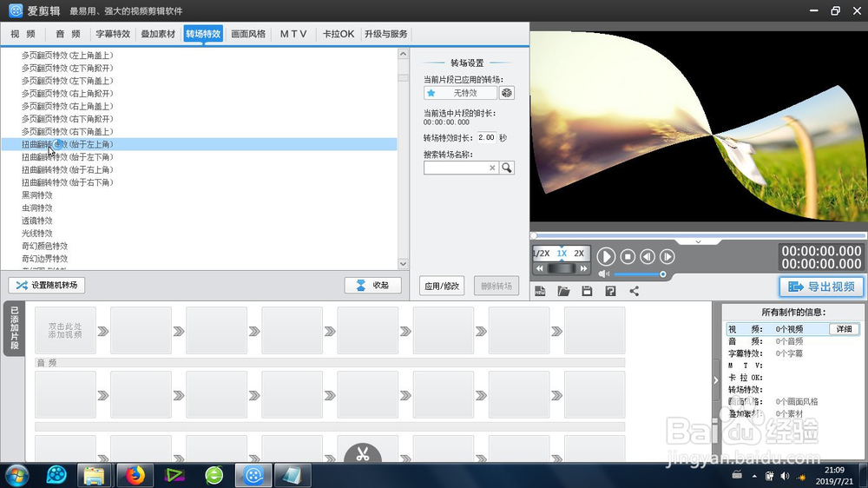Open the 画面风格 tab
868x488 pixels.
click(248, 34)
